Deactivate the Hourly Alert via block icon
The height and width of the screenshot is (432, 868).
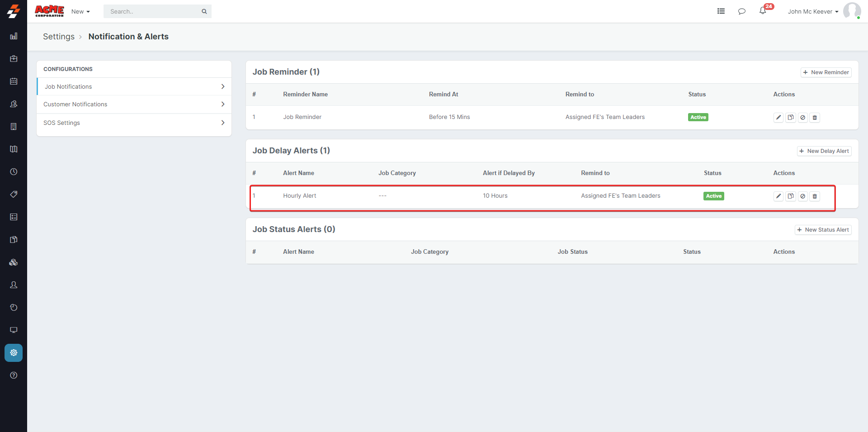(x=802, y=196)
